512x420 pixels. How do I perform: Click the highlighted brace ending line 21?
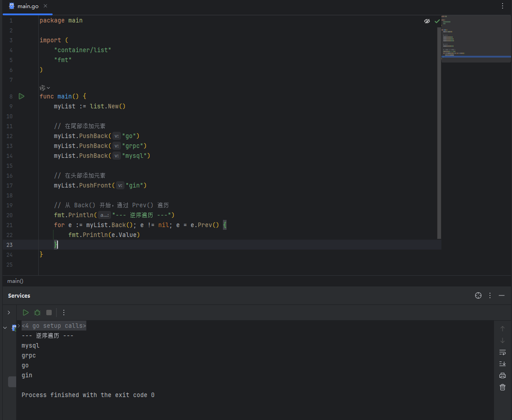[x=225, y=225]
